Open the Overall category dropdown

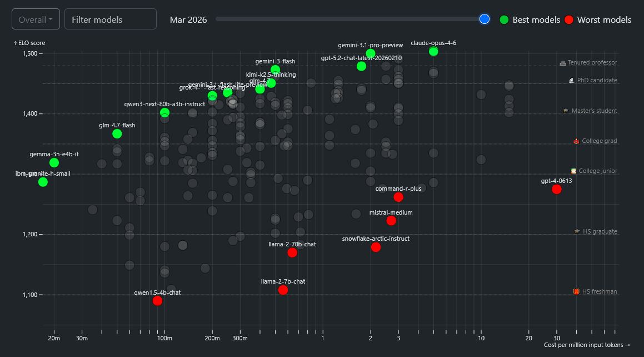point(36,19)
